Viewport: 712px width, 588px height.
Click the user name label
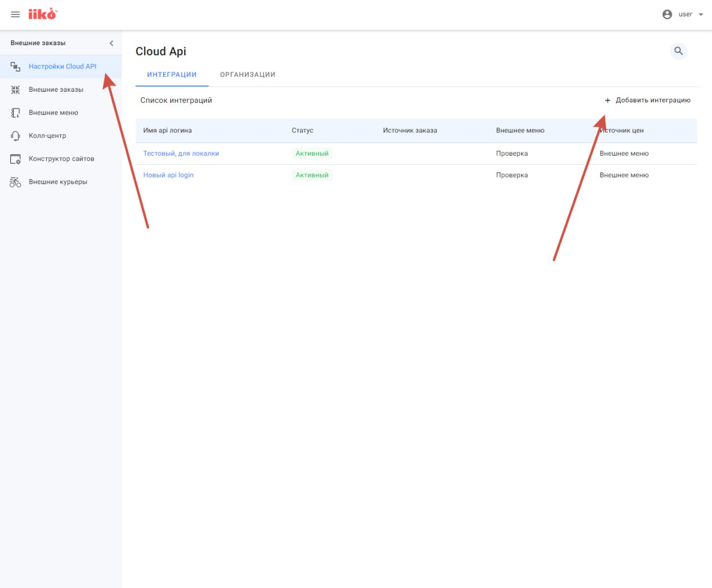click(x=685, y=14)
